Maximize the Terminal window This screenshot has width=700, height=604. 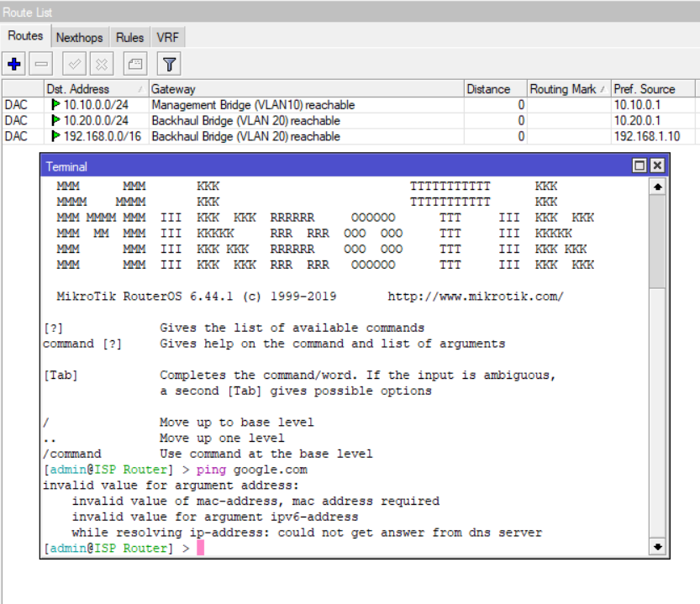click(x=639, y=165)
